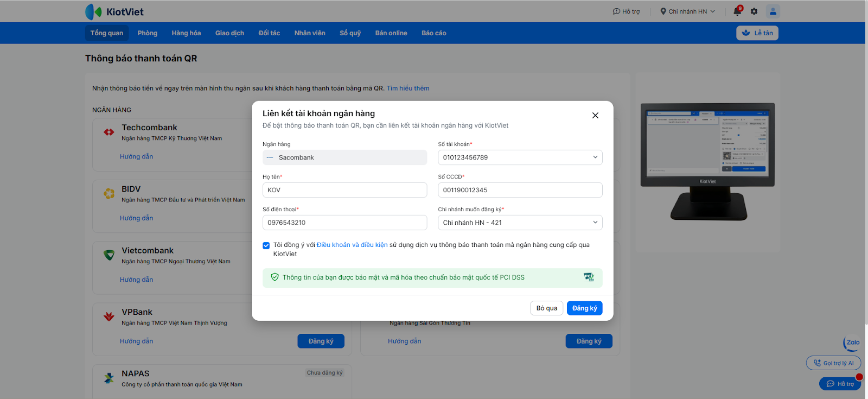
Task: Click the VPBank logo icon
Action: 109,316
